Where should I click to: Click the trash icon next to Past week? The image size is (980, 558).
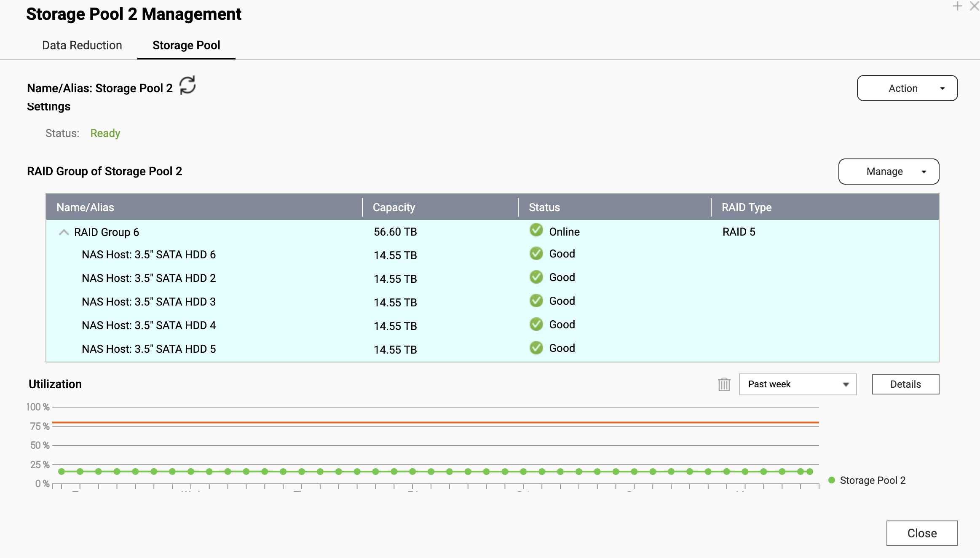tap(724, 384)
